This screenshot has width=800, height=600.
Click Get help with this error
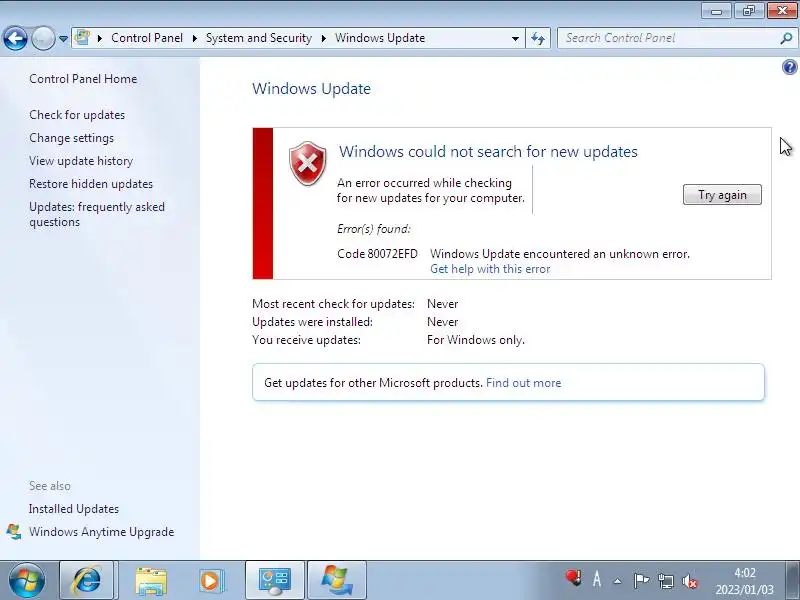(490, 269)
